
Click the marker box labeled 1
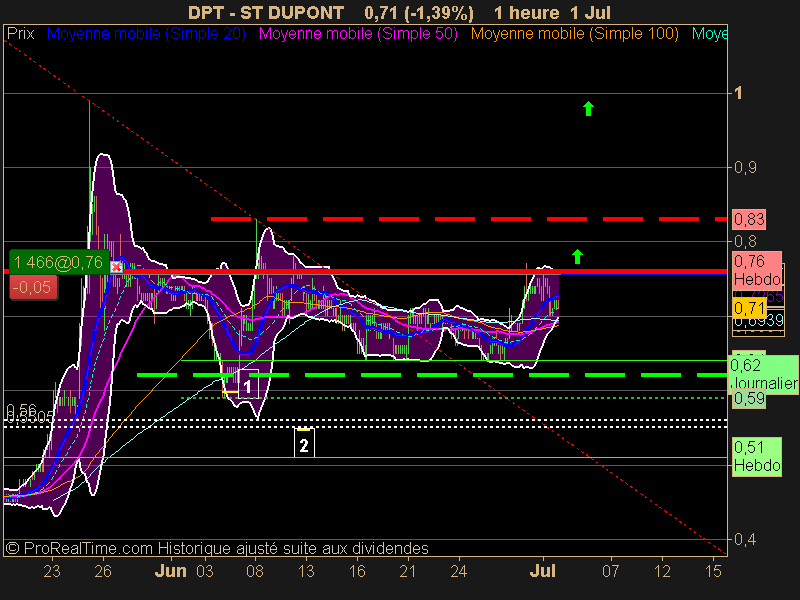coord(248,386)
